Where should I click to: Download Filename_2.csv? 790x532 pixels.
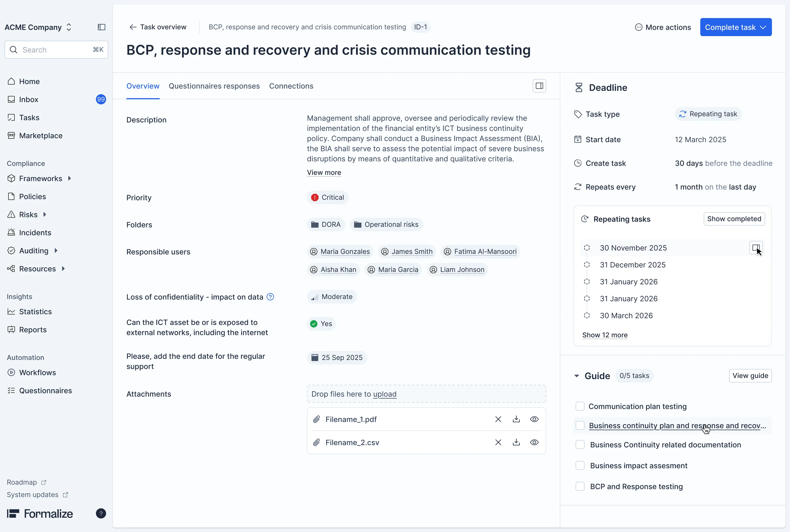pos(516,442)
